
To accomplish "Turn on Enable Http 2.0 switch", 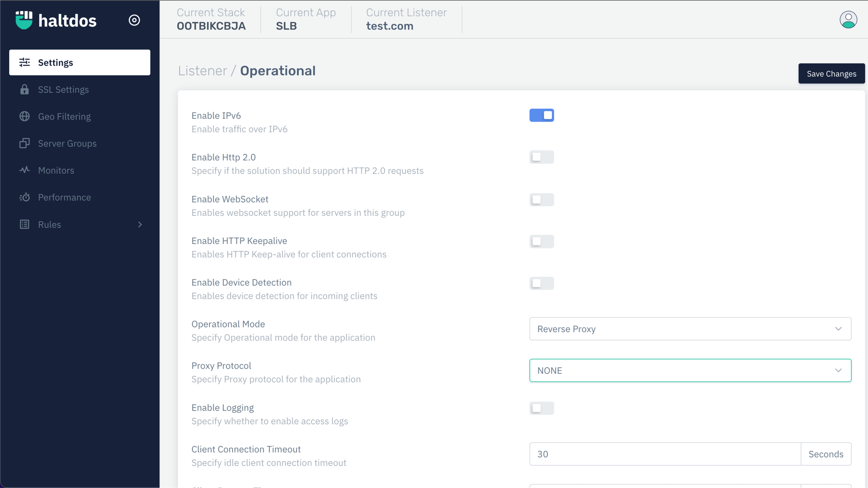I will 541,157.
